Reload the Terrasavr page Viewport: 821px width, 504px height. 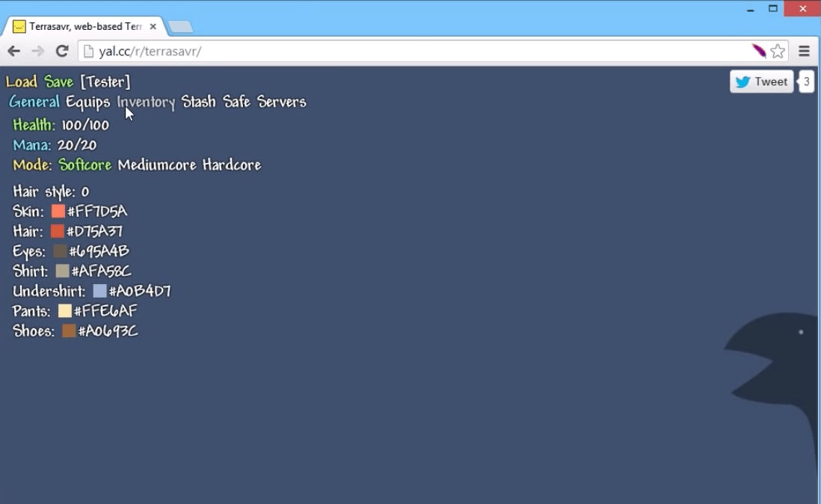click(62, 52)
